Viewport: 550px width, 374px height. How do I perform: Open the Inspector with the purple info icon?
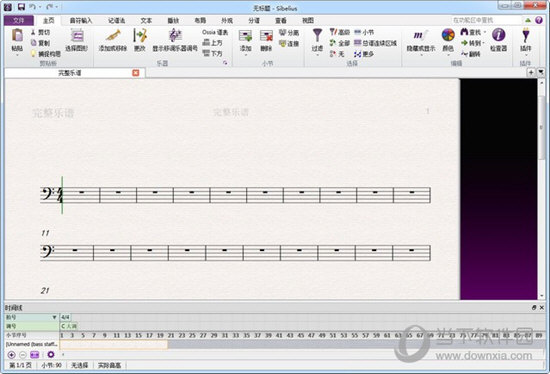(498, 35)
